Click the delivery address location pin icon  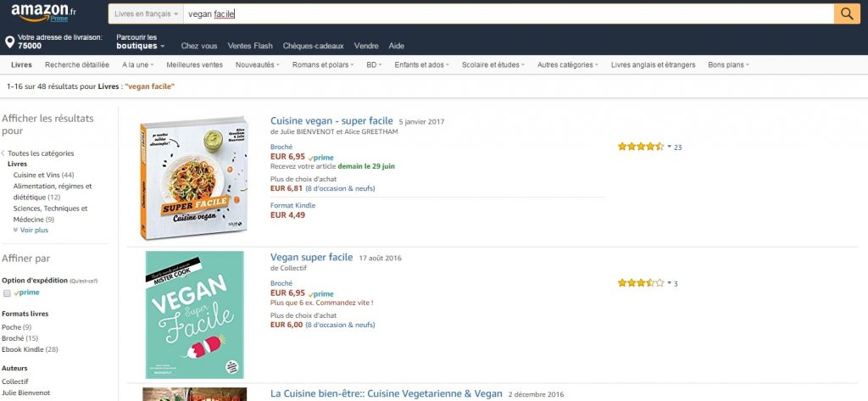[x=9, y=42]
